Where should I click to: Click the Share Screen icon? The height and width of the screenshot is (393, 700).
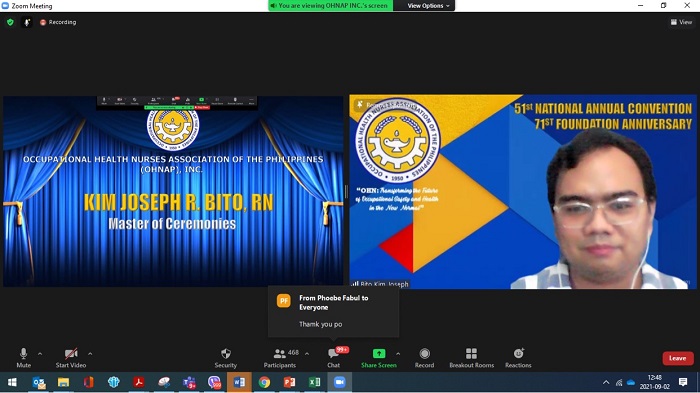pyautogui.click(x=379, y=353)
